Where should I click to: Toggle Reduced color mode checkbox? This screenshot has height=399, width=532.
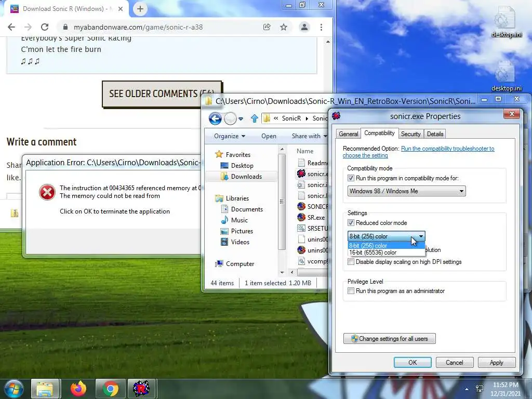tap(351, 223)
